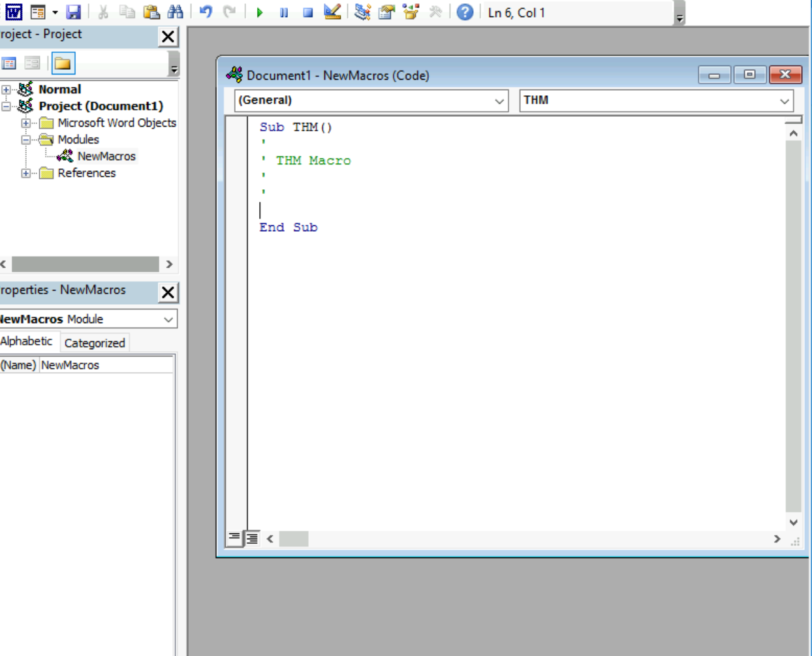Viewport: 812px width, 656px height.
Task: Toggle Folders view in Project panel
Action: tap(63, 63)
